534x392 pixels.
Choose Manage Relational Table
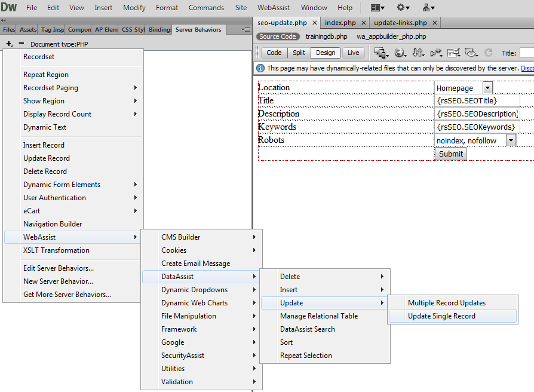(x=324, y=316)
